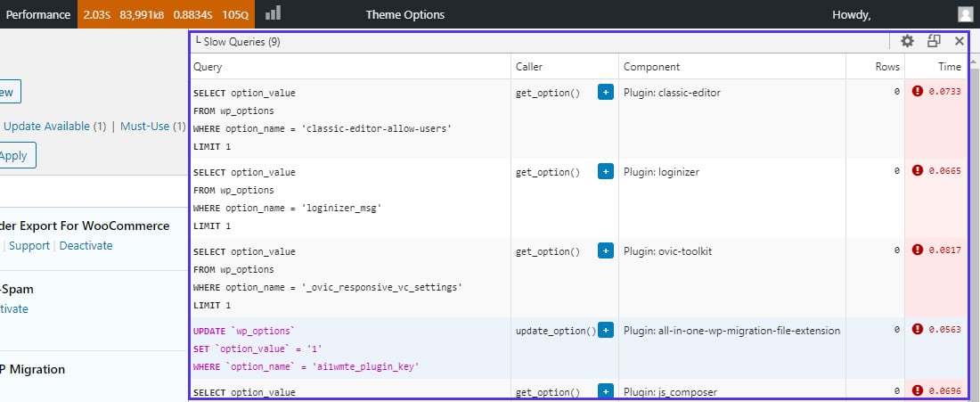Click the user avatar in admin bar
The height and width of the screenshot is (402, 980).
[x=965, y=14]
